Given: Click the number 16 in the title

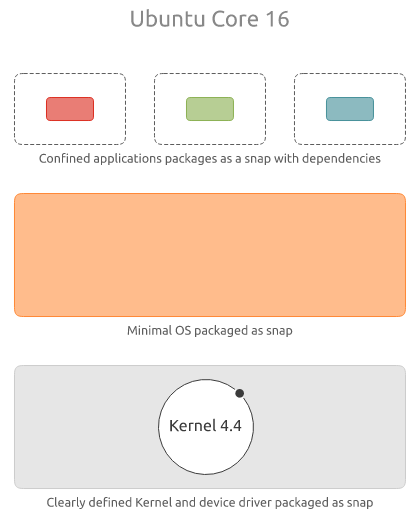Looking at the screenshot, I should coord(277,19).
